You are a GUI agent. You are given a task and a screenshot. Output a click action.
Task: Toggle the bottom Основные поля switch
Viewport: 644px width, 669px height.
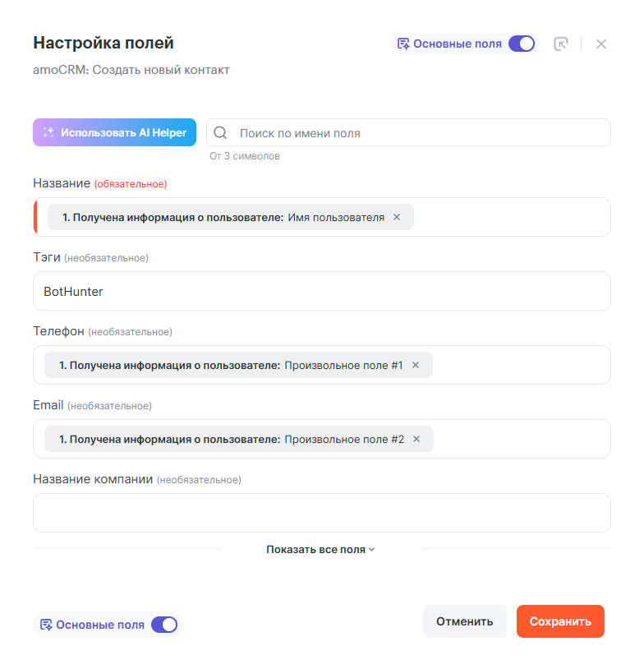[x=164, y=625]
